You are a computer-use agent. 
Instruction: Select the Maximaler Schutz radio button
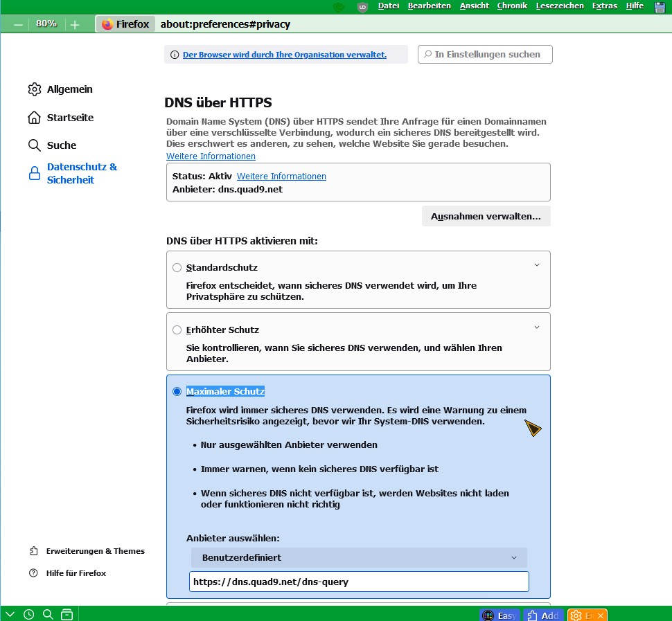(x=177, y=391)
